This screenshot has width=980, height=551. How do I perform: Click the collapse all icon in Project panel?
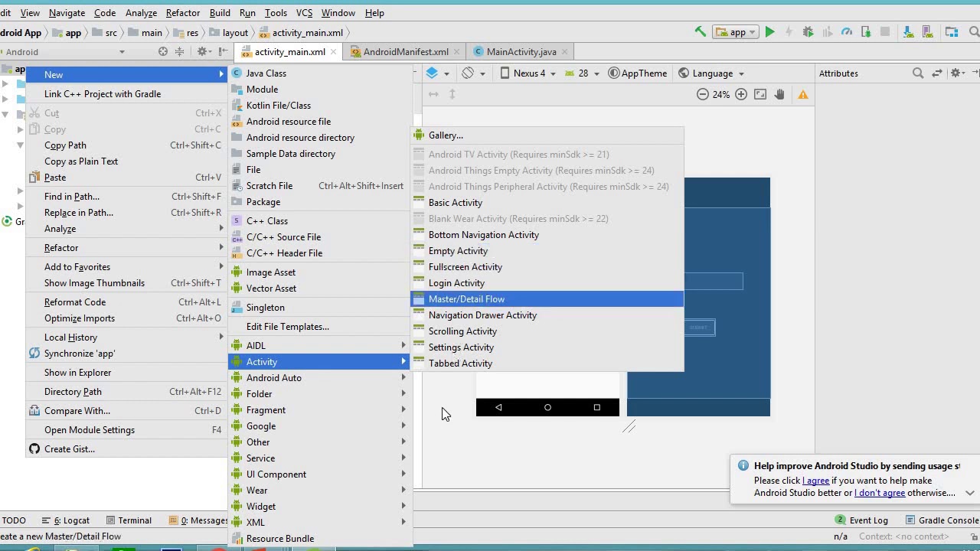[x=180, y=51]
